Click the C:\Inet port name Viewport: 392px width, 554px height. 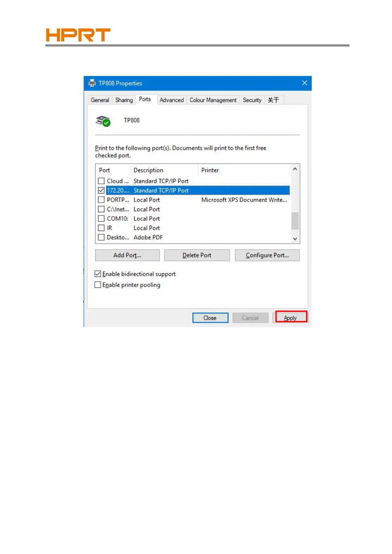click(x=118, y=209)
